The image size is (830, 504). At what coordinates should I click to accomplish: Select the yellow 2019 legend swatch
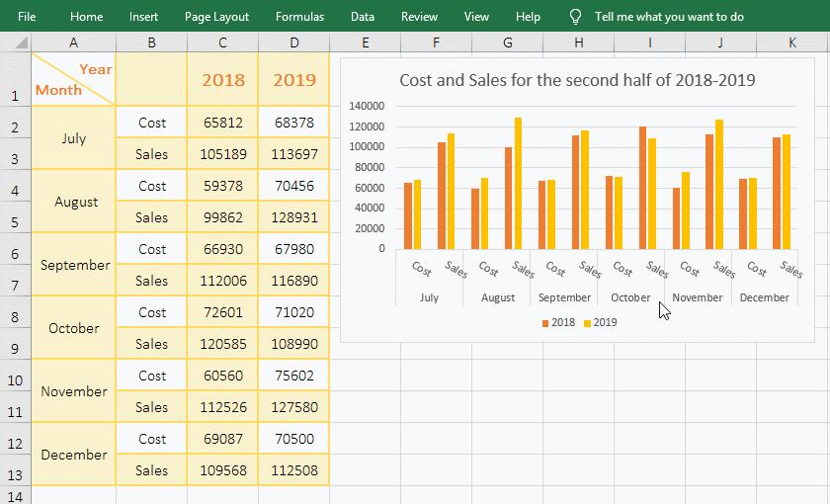click(587, 323)
